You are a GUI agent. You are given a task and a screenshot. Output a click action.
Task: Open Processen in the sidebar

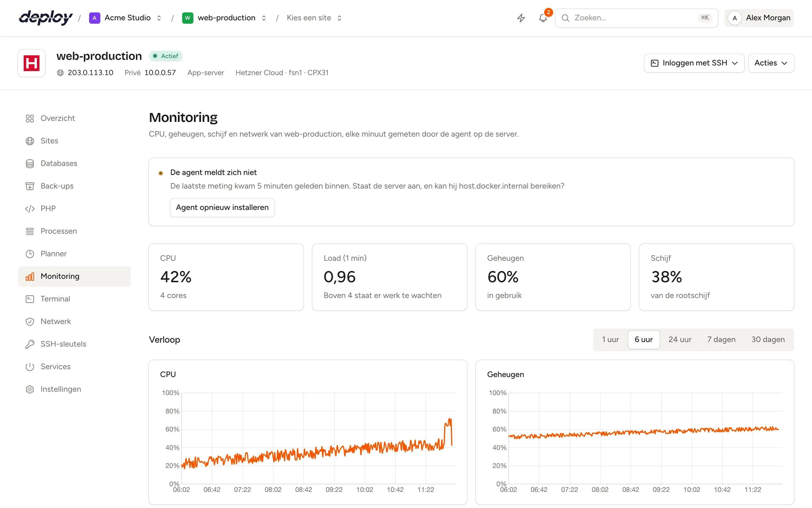pos(74,231)
